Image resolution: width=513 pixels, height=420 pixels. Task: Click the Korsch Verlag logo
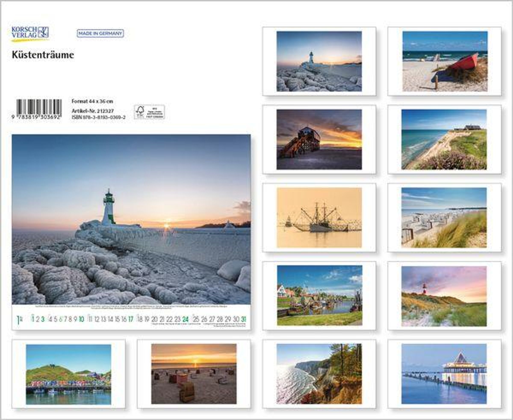[x=30, y=33]
